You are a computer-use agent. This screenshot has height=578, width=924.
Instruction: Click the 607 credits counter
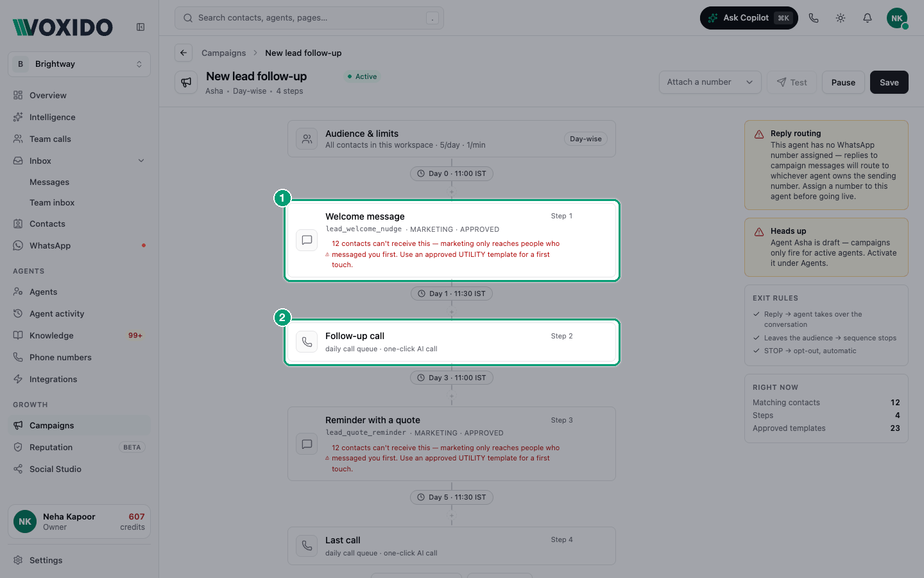pos(133,521)
